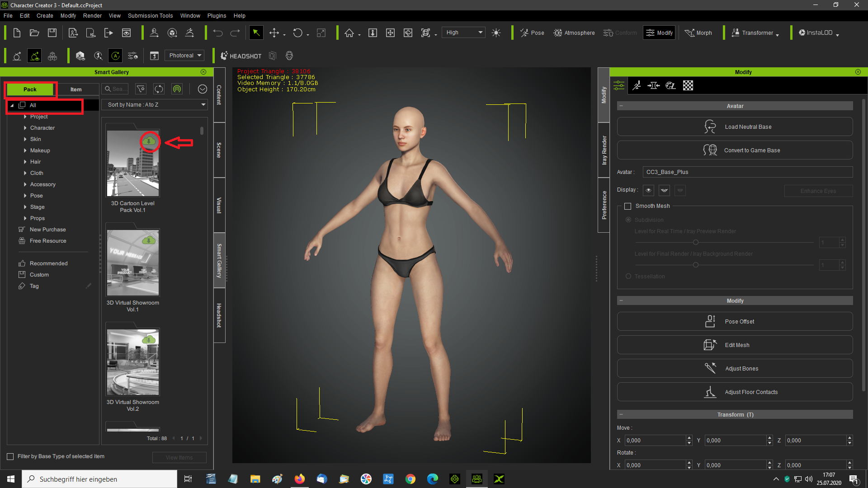This screenshot has width=868, height=488.
Task: Switch to the Content side tab
Action: pyautogui.click(x=219, y=95)
